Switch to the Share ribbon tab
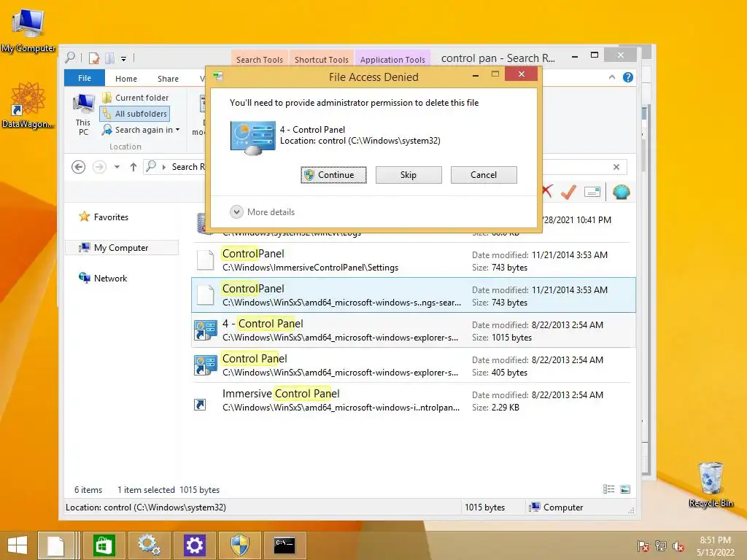The image size is (747, 560). click(169, 79)
